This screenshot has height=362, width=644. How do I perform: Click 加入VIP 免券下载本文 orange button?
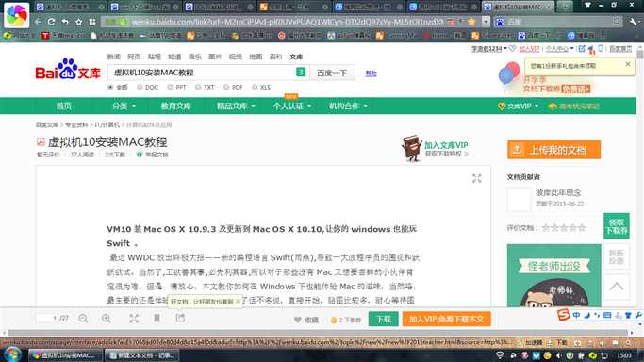(x=446, y=319)
